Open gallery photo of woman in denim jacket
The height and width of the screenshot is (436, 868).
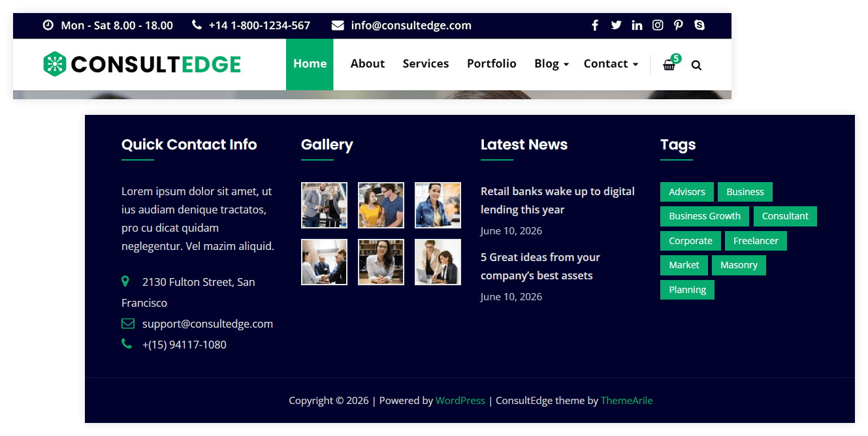[x=438, y=205]
